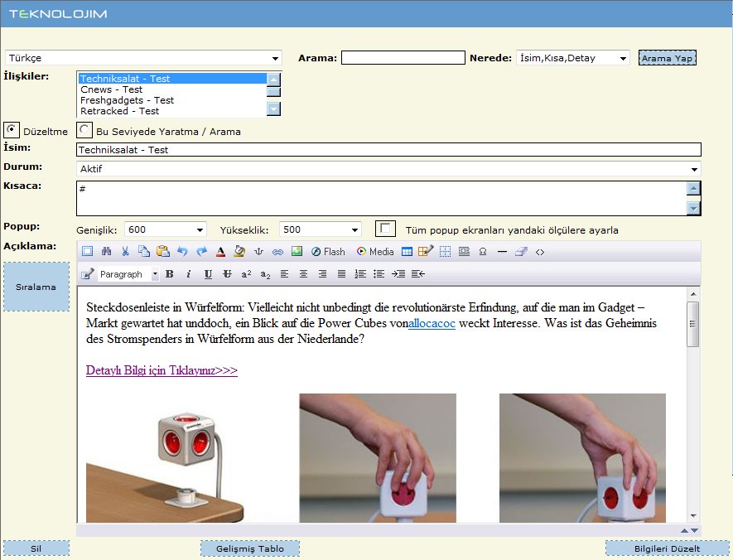
Task: Justify text alignment
Action: click(342, 274)
